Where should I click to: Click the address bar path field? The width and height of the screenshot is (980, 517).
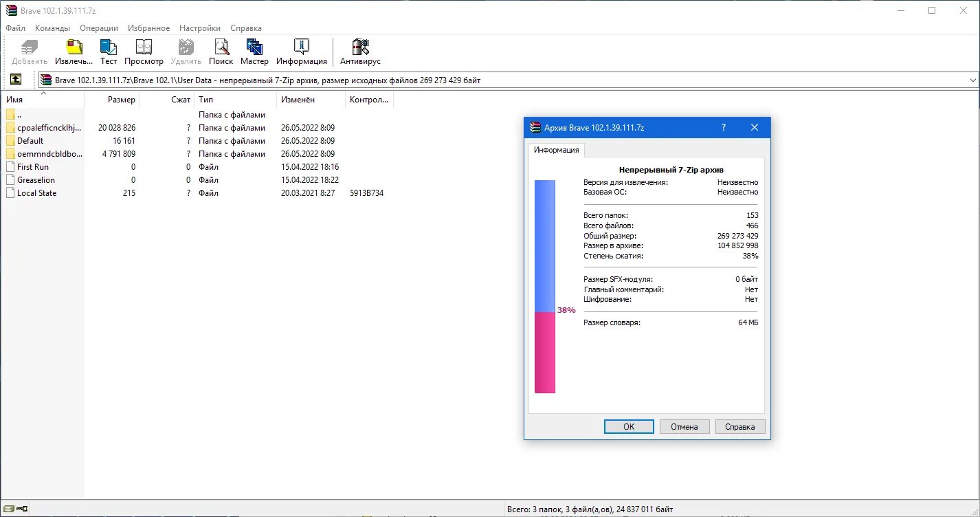509,80
